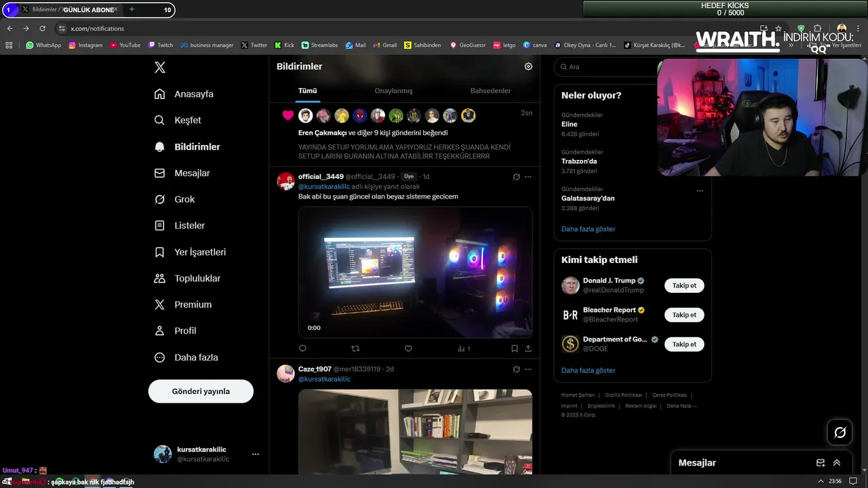
Task: Open YouTube bookmark
Action: tap(125, 45)
